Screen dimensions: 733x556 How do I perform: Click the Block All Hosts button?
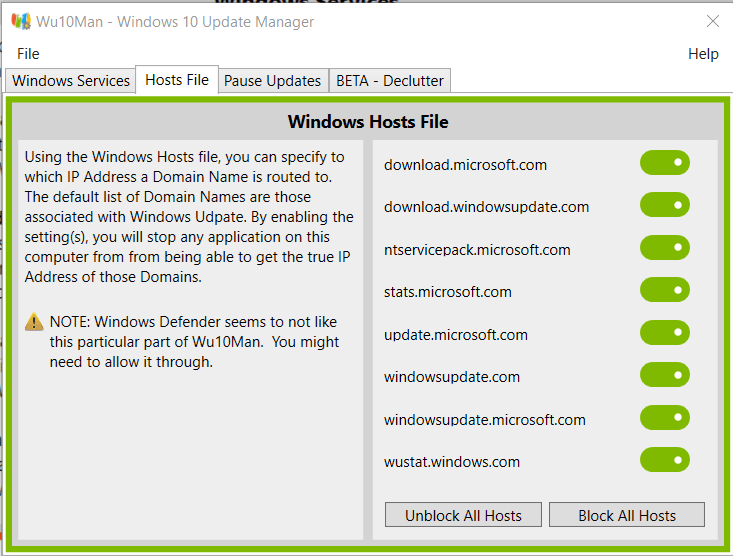[x=627, y=515]
